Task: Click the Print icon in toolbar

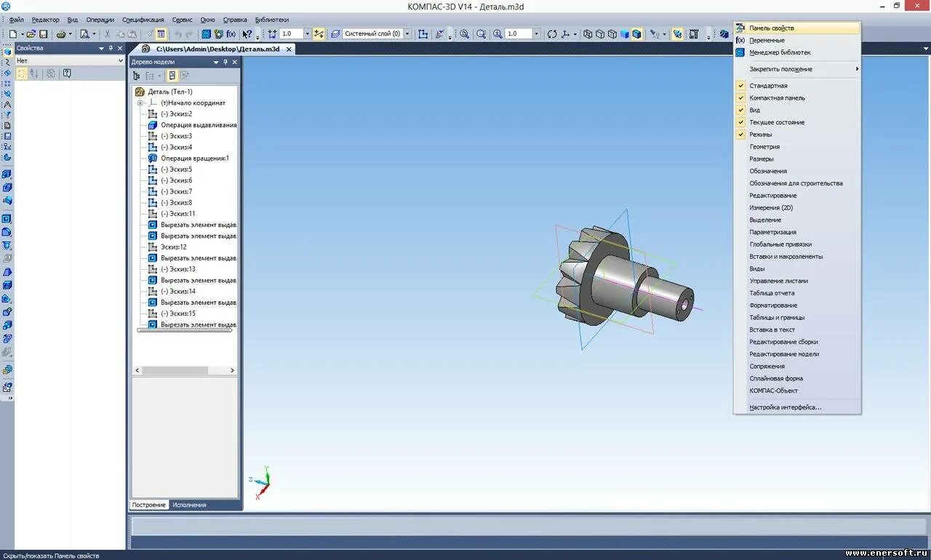Action: click(61, 34)
